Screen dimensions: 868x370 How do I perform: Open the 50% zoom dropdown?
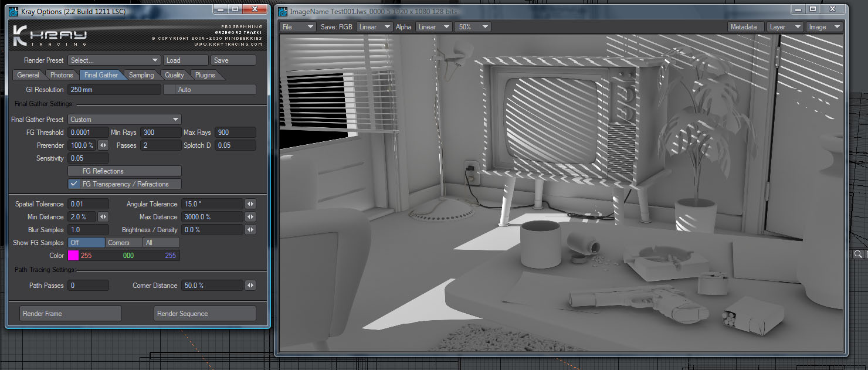(473, 27)
